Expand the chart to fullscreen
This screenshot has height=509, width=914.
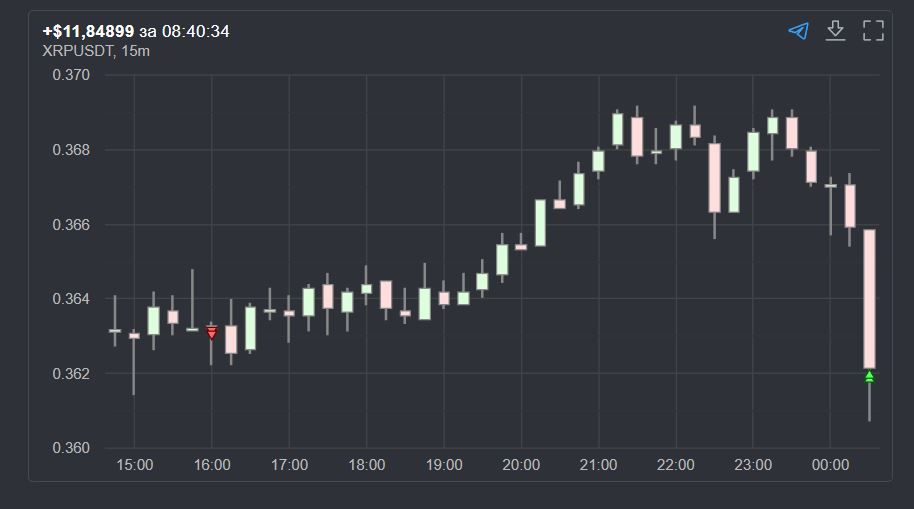click(873, 31)
